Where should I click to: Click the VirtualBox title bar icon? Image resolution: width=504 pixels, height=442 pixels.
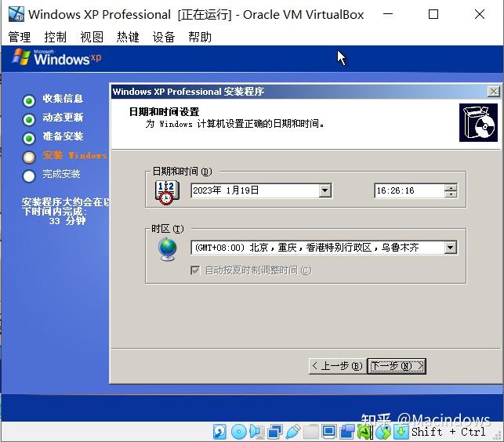(x=16, y=14)
